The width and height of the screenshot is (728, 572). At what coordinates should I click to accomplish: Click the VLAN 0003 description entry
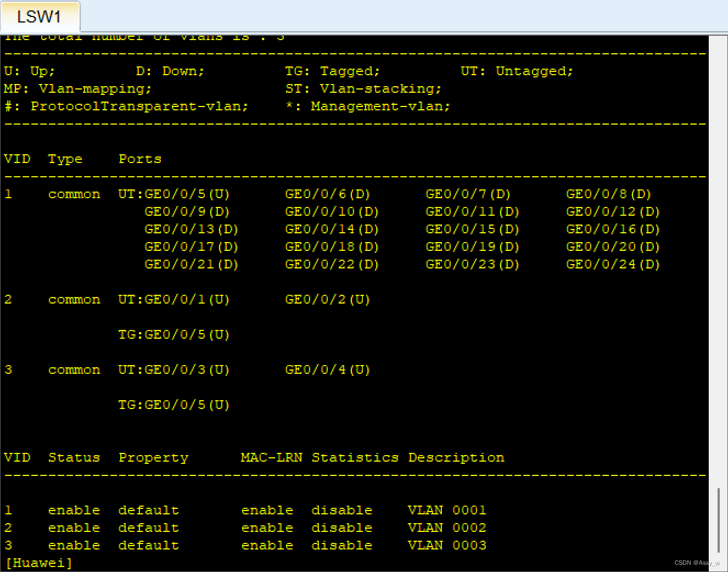point(447,545)
